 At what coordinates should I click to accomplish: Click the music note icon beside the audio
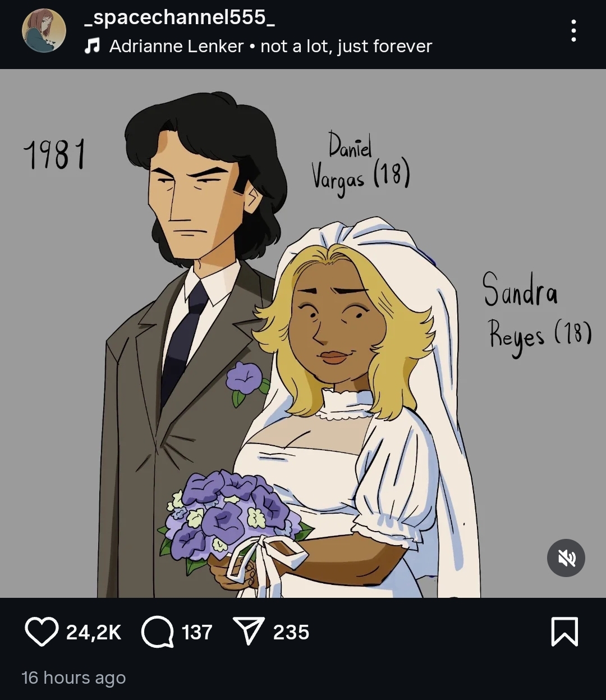click(x=92, y=46)
